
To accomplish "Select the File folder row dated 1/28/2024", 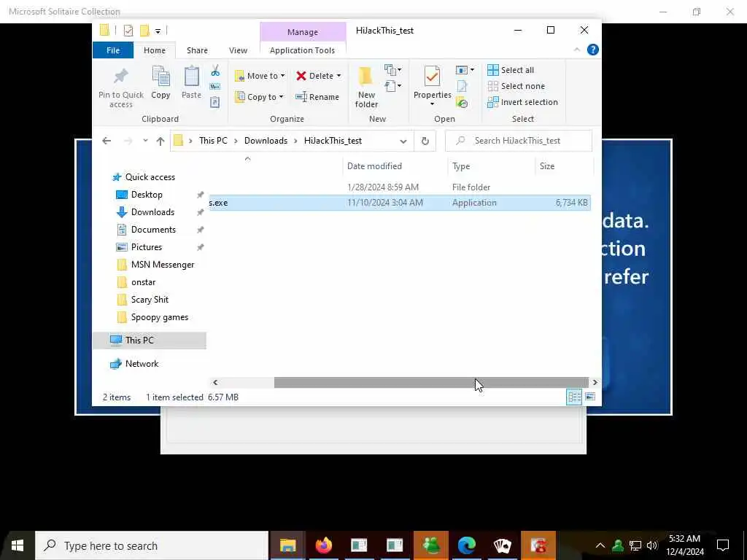I will (400, 187).
